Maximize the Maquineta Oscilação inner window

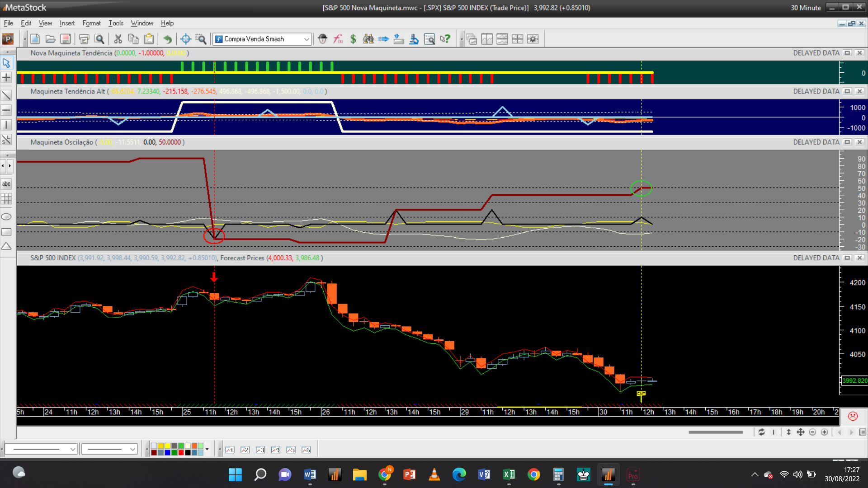tap(847, 142)
